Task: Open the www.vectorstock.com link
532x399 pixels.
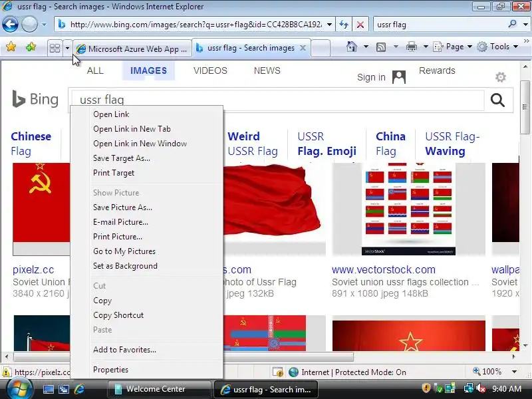Action: click(384, 270)
